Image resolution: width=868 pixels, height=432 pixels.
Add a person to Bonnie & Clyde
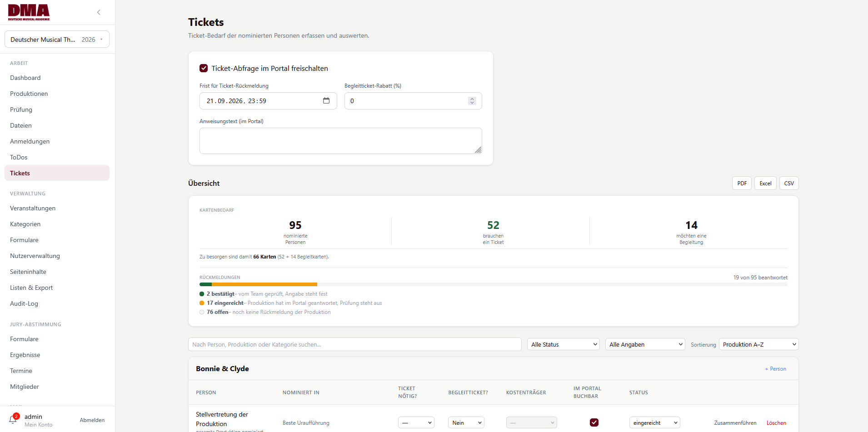click(x=776, y=369)
